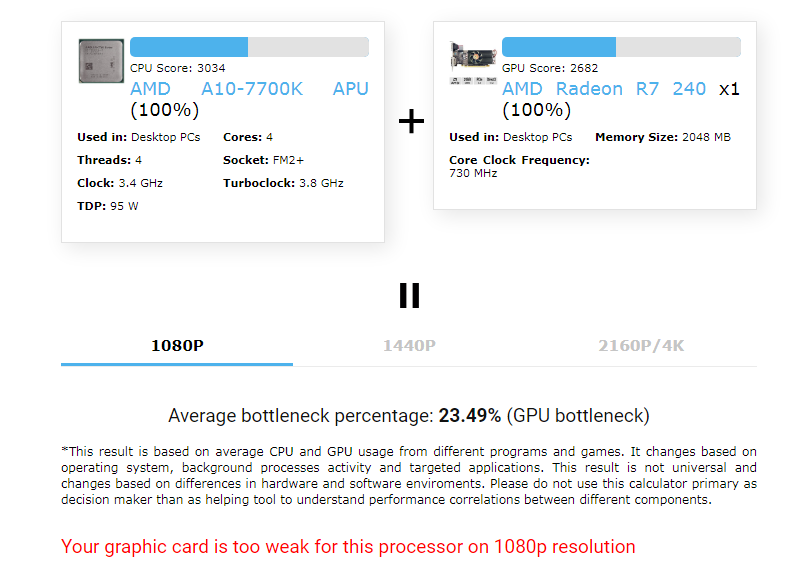Click the Memory Size: 2048 MB spec

[663, 137]
